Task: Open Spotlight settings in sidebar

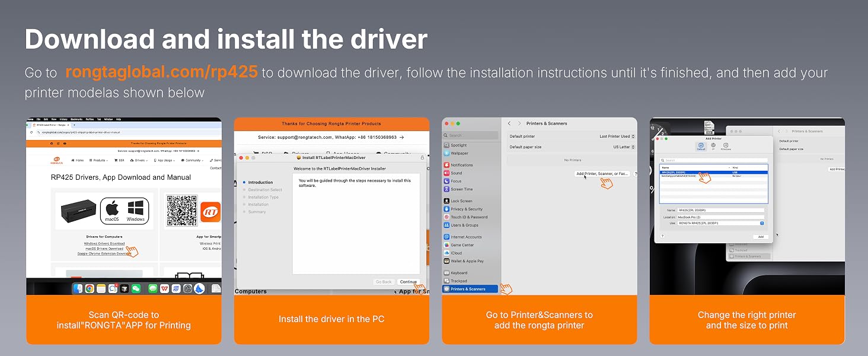Action: click(455, 145)
